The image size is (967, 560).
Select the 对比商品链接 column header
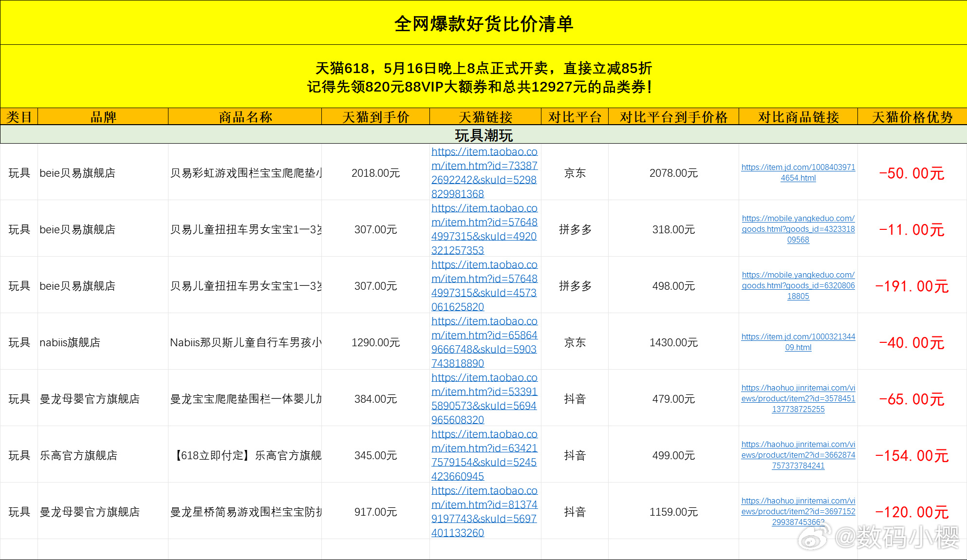tap(799, 117)
